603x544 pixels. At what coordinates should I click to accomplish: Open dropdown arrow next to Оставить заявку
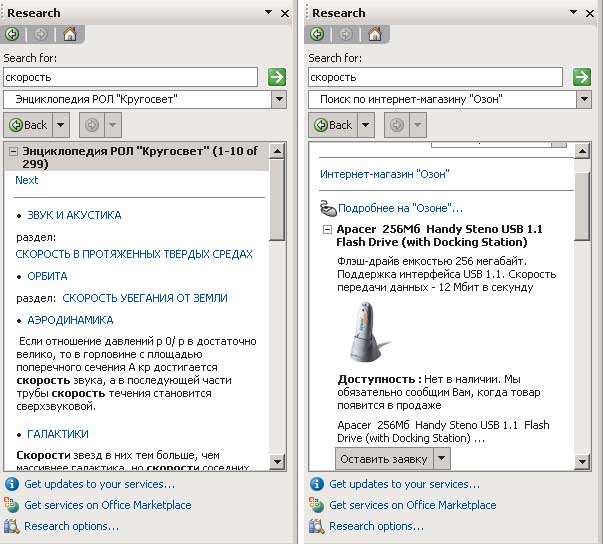[441, 459]
